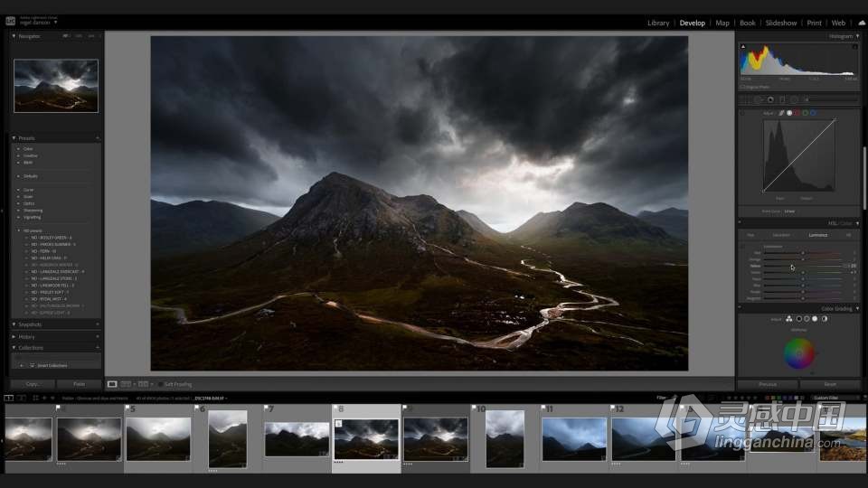
Task: Click the Shadows circle in Color Grading
Action: (x=799, y=319)
